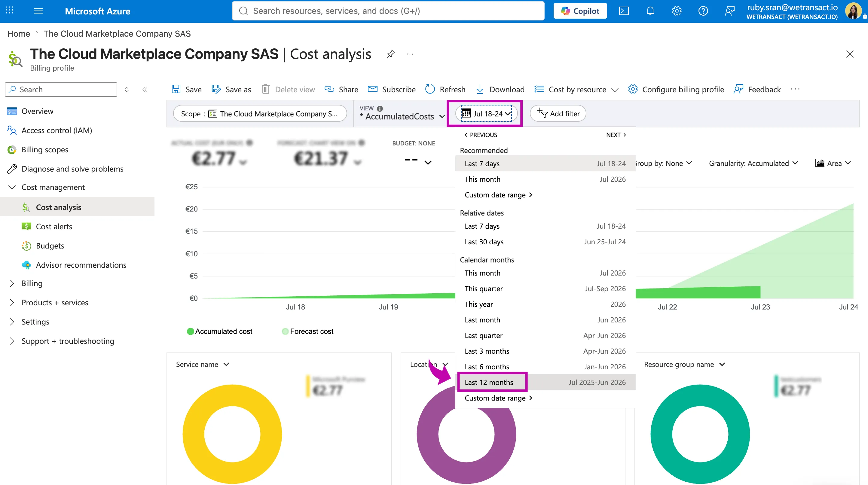Open the help question mark icon
This screenshot has width=868, height=485.
pyautogui.click(x=703, y=11)
